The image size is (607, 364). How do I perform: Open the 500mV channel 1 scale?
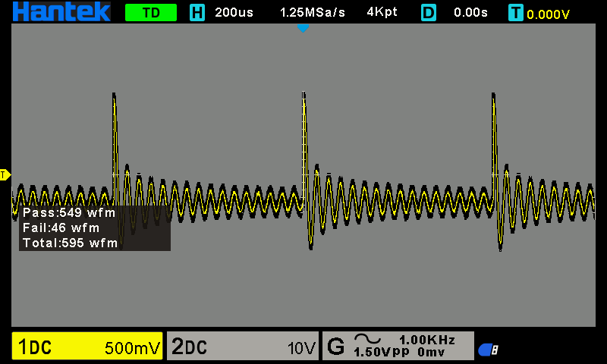[132, 348]
